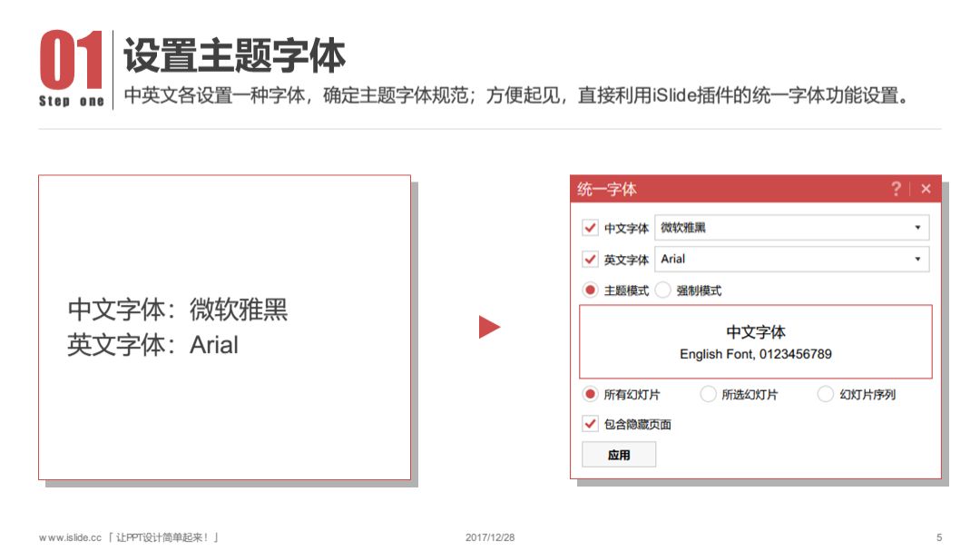Uncheck the 中文字体 checkbox
Image resolution: width=980 pixels, height=551 pixels.
[x=590, y=228]
